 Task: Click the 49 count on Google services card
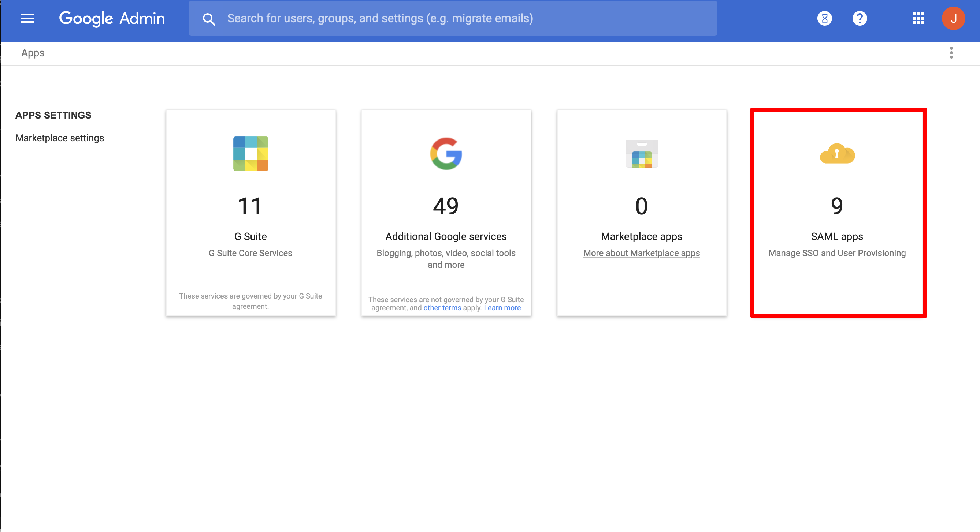coord(446,206)
